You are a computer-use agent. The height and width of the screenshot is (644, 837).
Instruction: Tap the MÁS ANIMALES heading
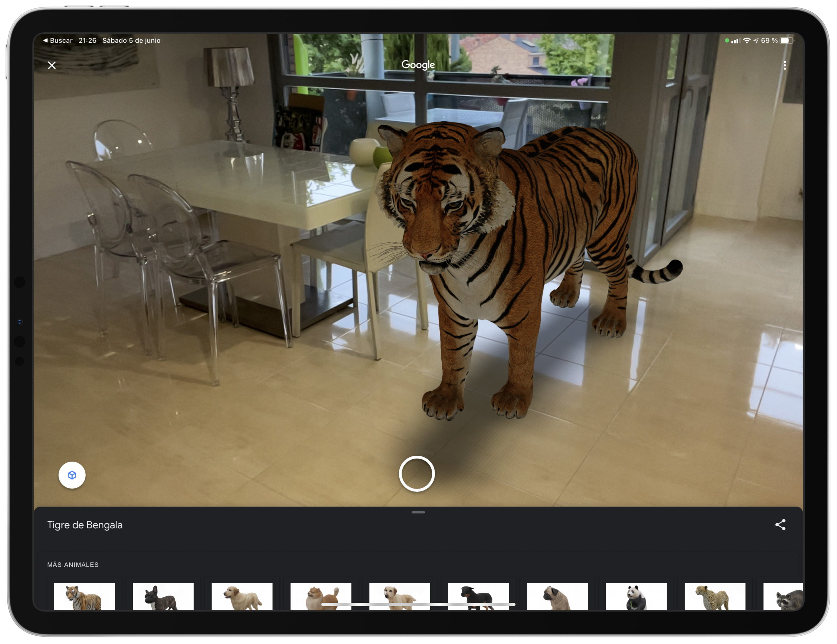coord(73,565)
